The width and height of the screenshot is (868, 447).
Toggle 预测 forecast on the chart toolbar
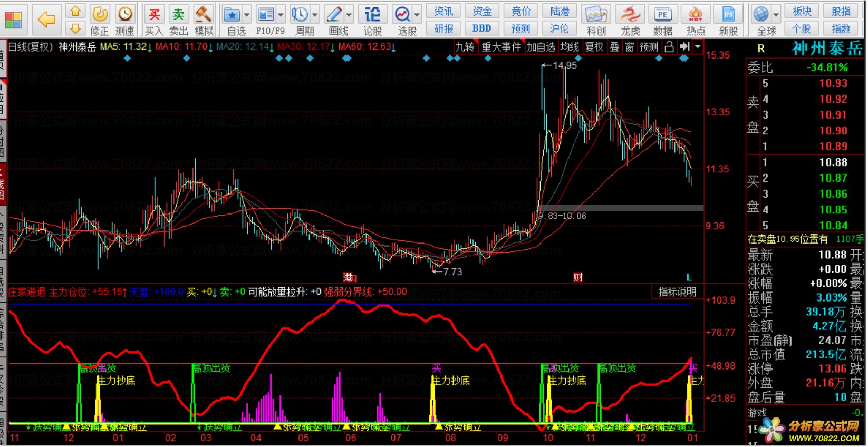tap(649, 47)
